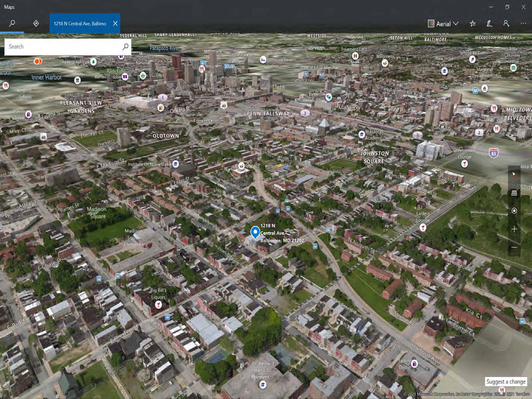Open Windows Ink toolbar pen icon

(x=489, y=24)
